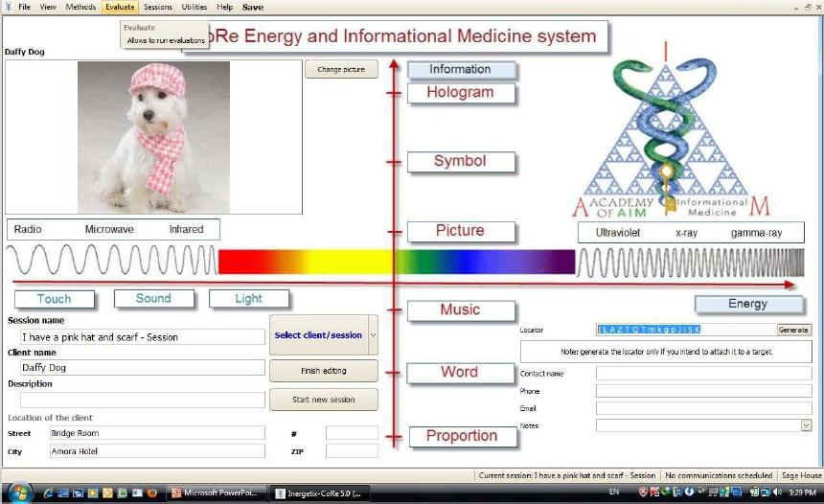Click the Start new session button
Screen dimensions: 824x504
click(x=324, y=400)
